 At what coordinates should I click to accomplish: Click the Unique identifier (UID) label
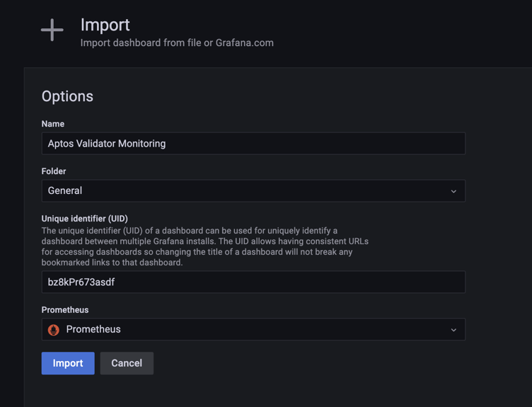[x=85, y=219]
